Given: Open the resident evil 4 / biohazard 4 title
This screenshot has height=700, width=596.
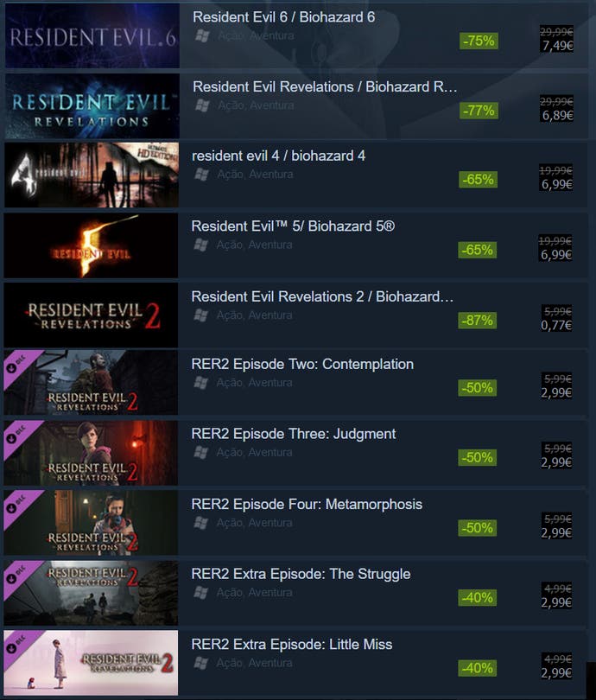Looking at the screenshot, I should tap(278, 156).
